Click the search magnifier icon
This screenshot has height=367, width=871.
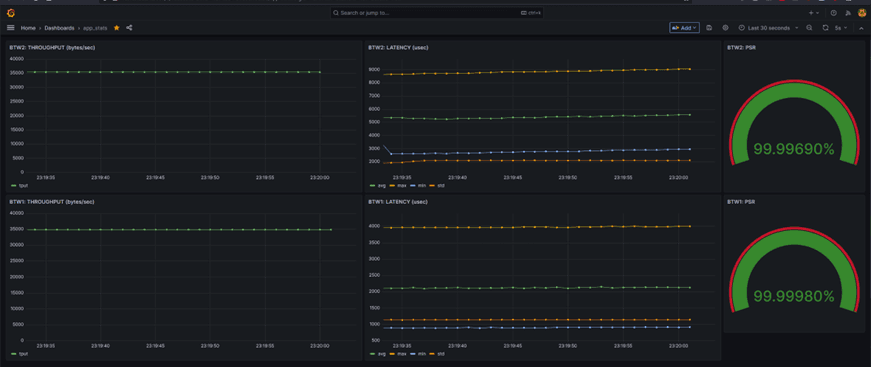pyautogui.click(x=336, y=13)
